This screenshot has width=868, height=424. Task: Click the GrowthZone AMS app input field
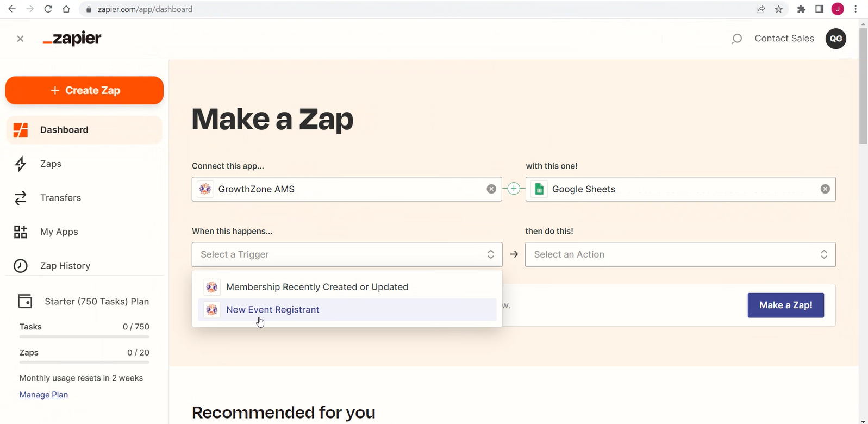(347, 189)
